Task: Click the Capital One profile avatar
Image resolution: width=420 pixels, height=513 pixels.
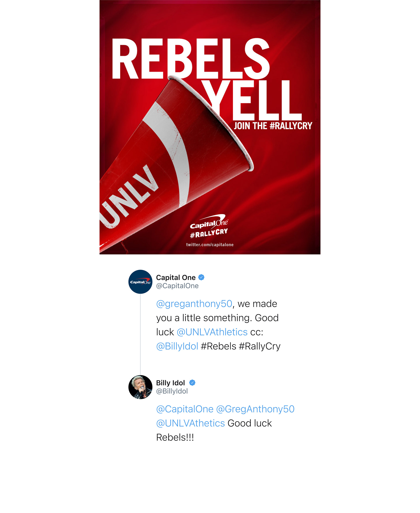Action: click(x=140, y=282)
